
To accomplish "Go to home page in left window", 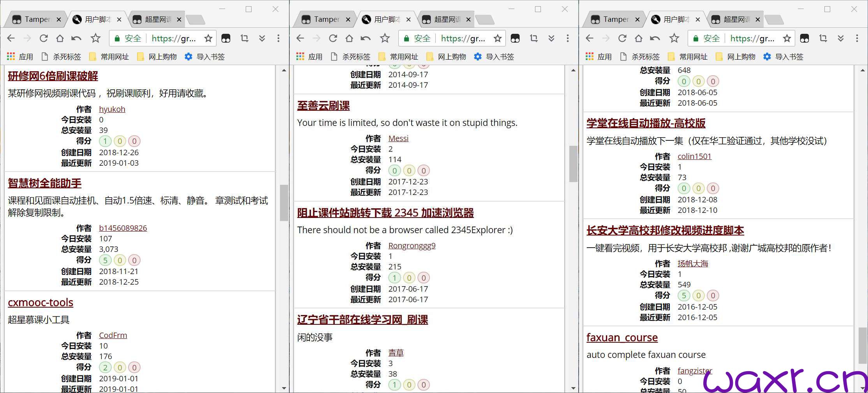I will pos(60,38).
